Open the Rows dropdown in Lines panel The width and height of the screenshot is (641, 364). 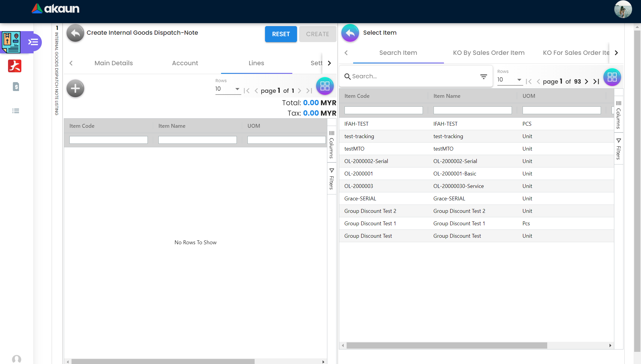coord(228,89)
